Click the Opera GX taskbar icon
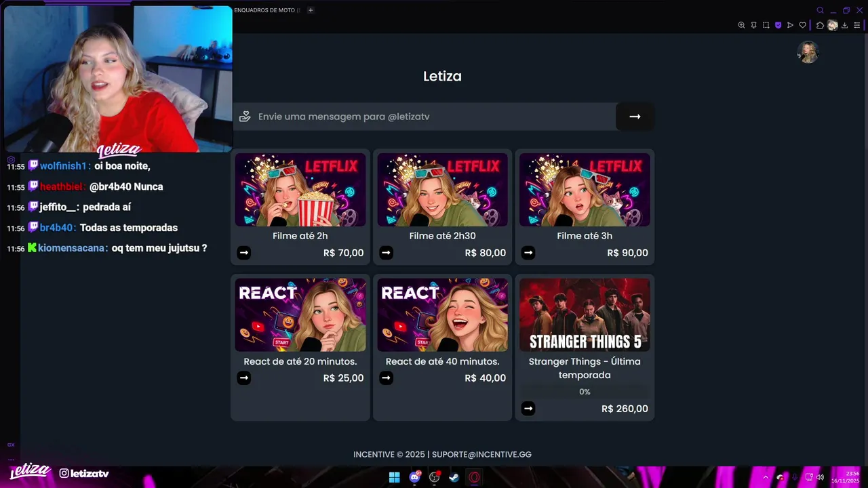The height and width of the screenshot is (488, 868). (475, 477)
